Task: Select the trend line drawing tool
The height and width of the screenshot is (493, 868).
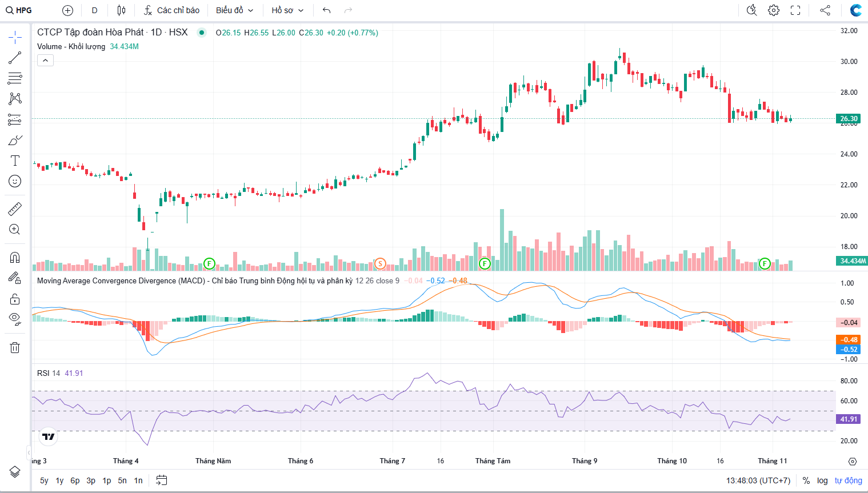Action: point(15,58)
